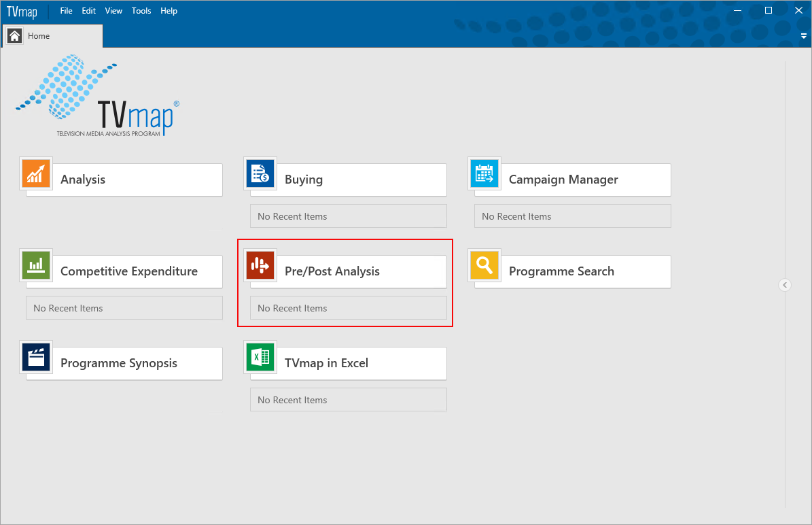Open Programme Synopsis

(124, 363)
